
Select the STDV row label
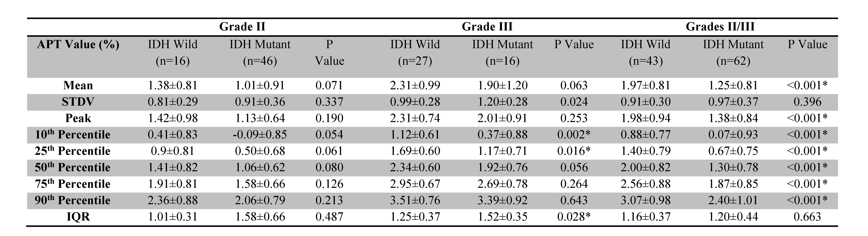pos(78,102)
